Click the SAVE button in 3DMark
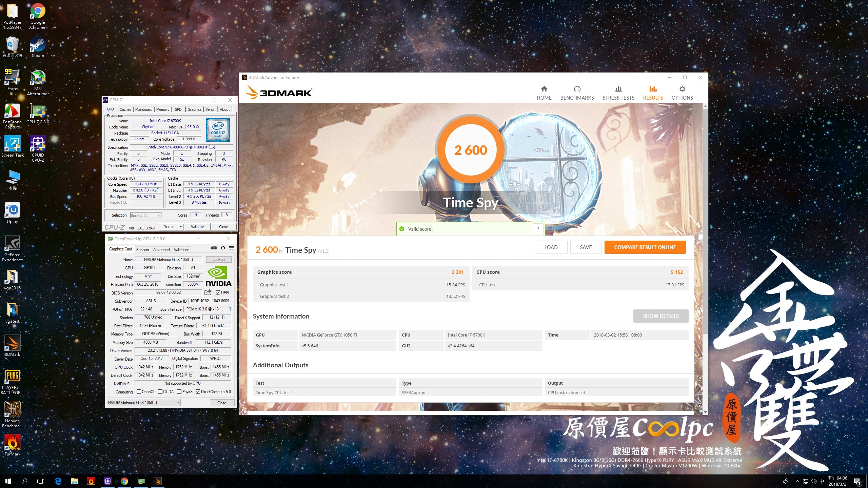The width and height of the screenshot is (868, 488). click(586, 247)
